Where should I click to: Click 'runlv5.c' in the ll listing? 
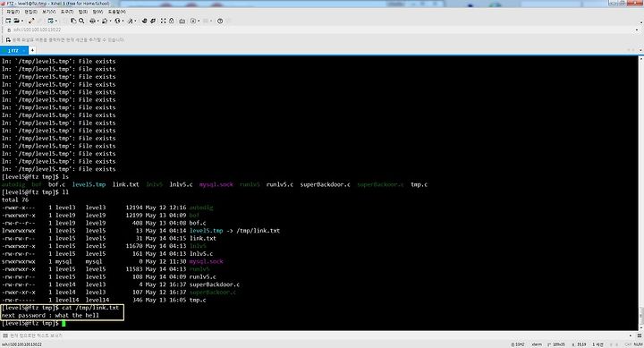[x=202, y=277]
